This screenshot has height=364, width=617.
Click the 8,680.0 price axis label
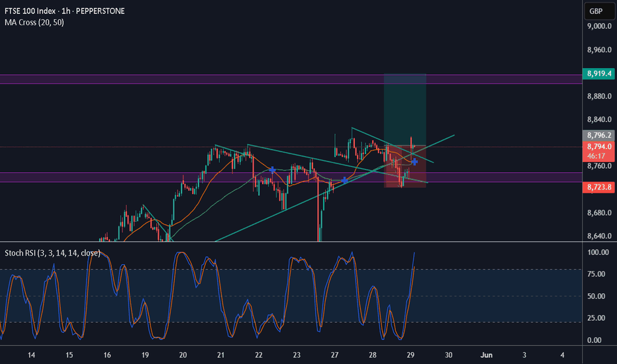point(599,213)
